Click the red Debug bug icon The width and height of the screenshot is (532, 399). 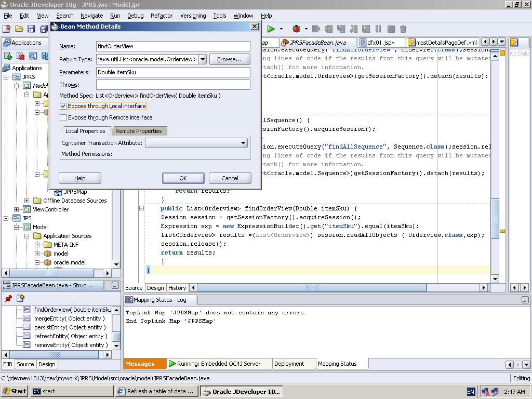tap(296, 29)
